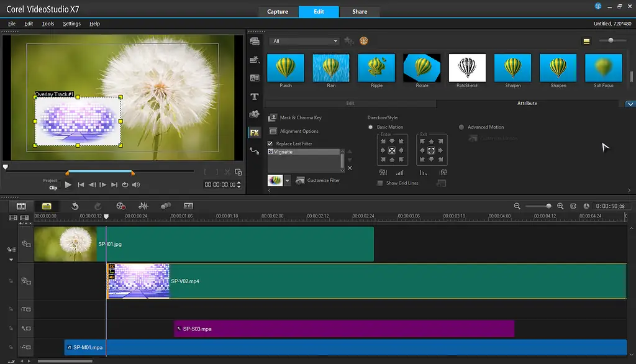
Task: Open the Title library in the sidebar
Action: point(254,96)
